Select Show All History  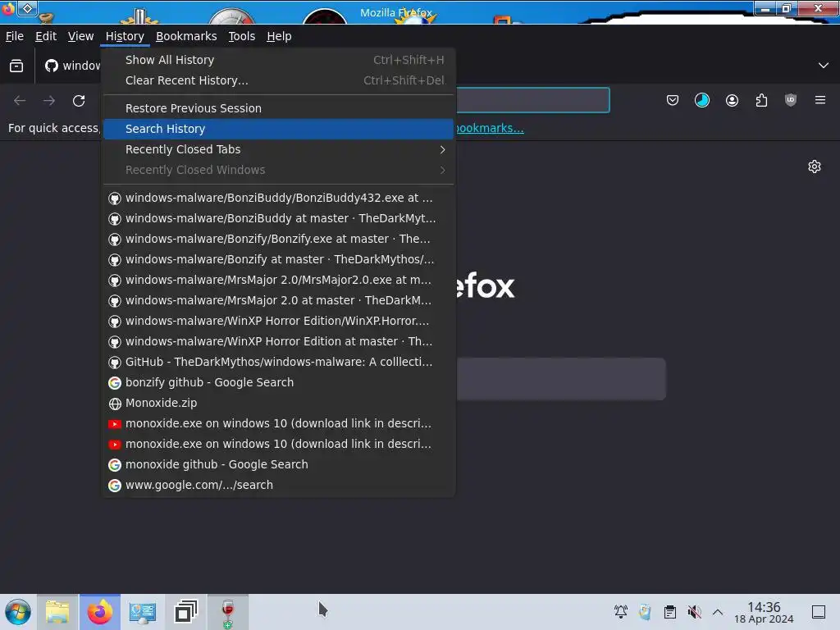click(279, 60)
